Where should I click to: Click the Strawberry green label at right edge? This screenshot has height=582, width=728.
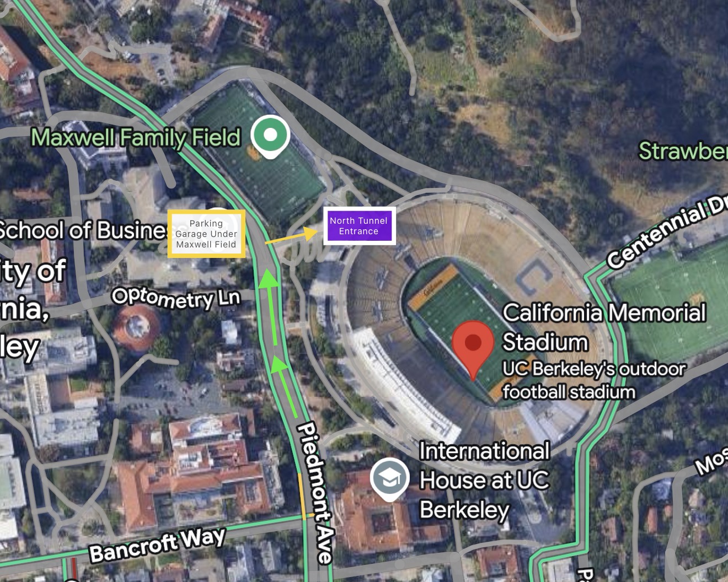click(683, 151)
